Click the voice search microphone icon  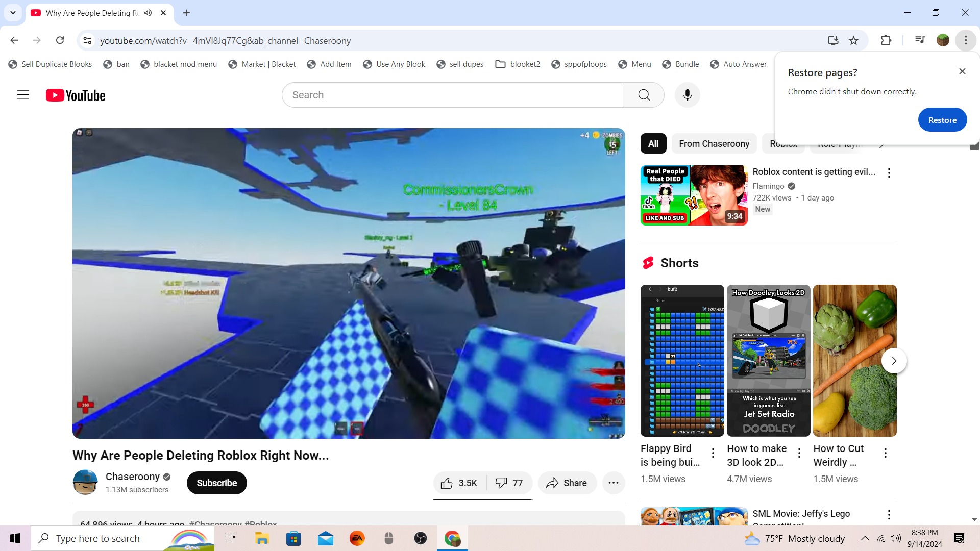pos(687,95)
